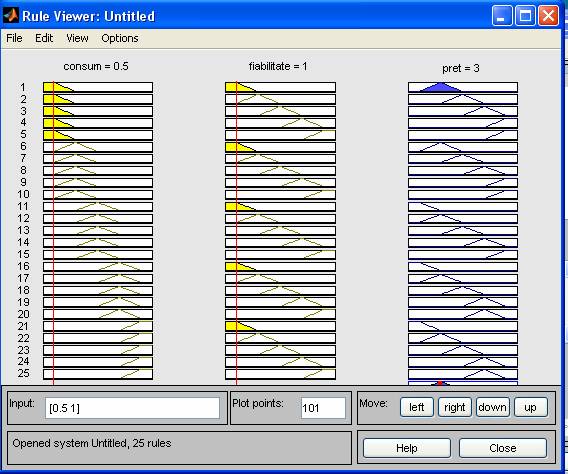Image resolution: width=568 pixels, height=474 pixels.
Task: Select rule number 13 label
Action: (24, 230)
